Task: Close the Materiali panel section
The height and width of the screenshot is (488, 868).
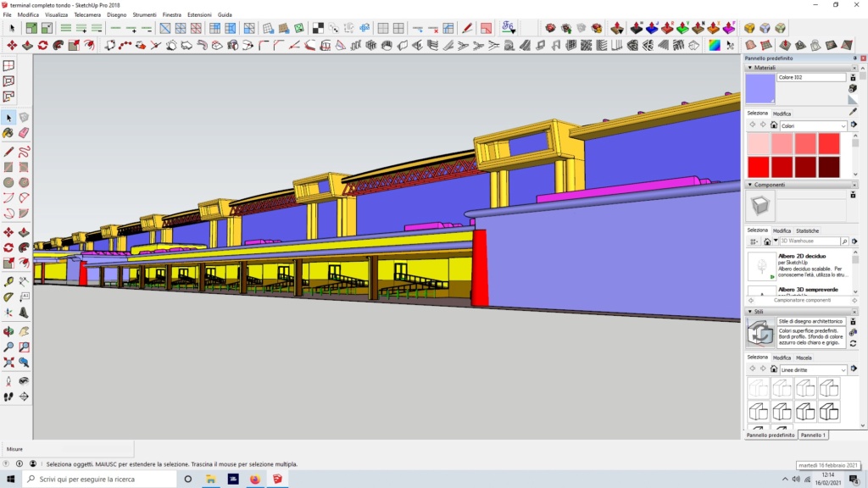Action: coord(854,68)
